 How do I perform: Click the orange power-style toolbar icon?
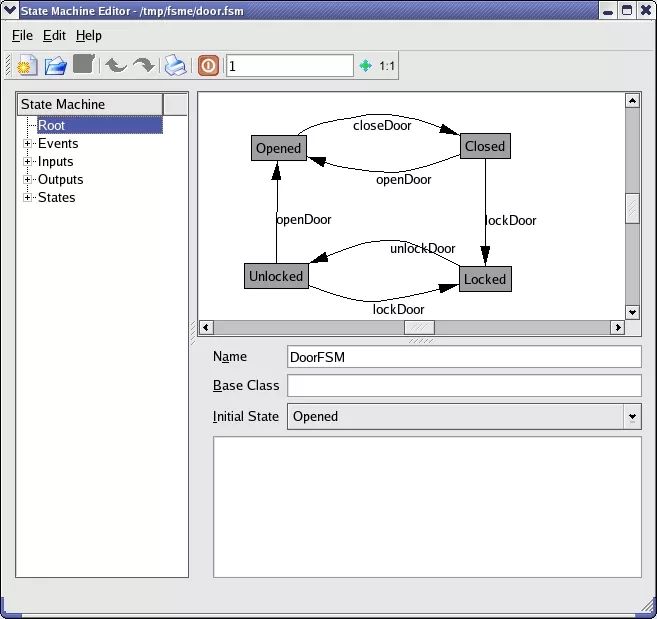point(208,66)
